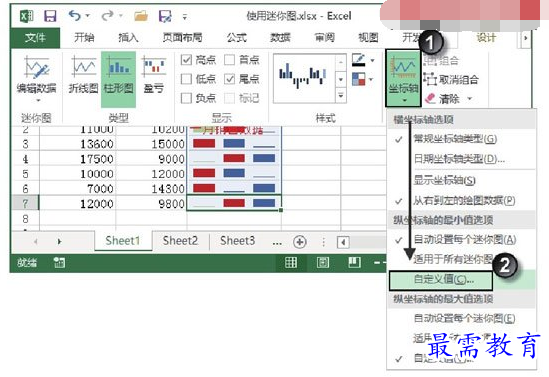The height and width of the screenshot is (377, 549).
Task: Switch to the 视图 ribbon tab
Action: (368, 37)
